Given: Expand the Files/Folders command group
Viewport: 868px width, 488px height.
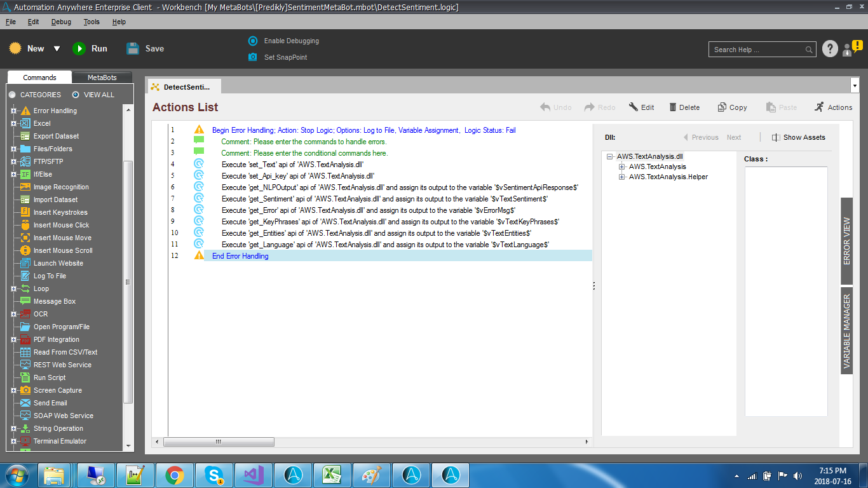Looking at the screenshot, I should (x=13, y=149).
